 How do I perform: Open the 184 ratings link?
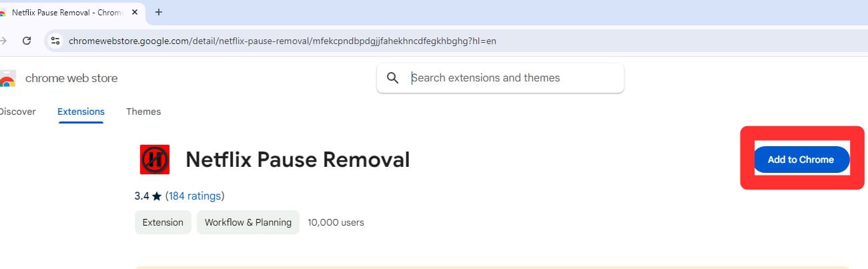pyautogui.click(x=195, y=196)
